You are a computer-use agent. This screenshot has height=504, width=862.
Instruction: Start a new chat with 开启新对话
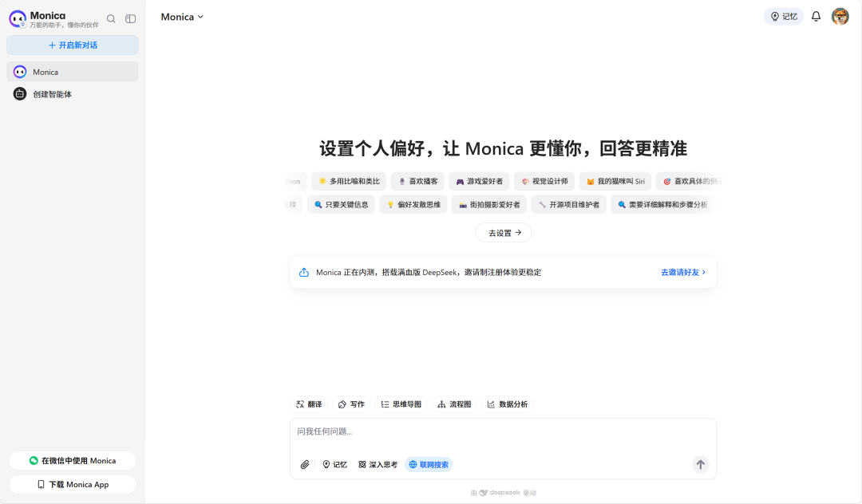pos(73,45)
